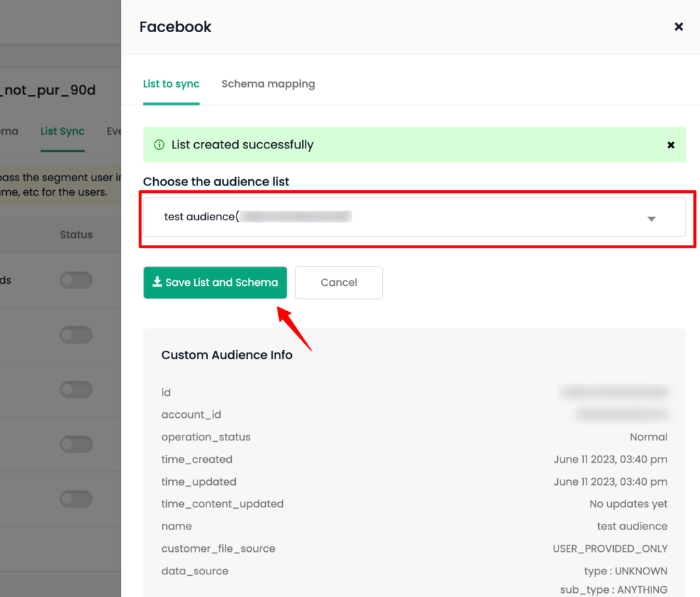Toggle the second switch under Status column

click(x=77, y=334)
